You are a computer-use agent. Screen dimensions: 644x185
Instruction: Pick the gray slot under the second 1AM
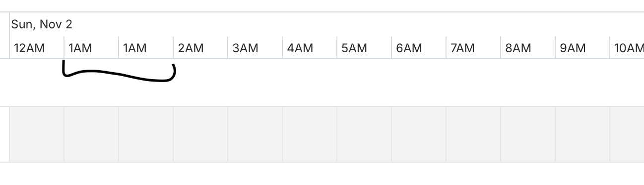(146, 134)
